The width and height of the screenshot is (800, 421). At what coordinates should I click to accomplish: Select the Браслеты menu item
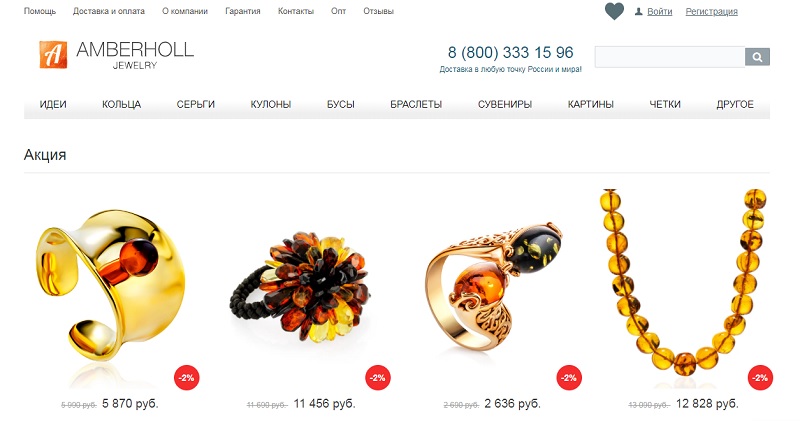point(416,104)
